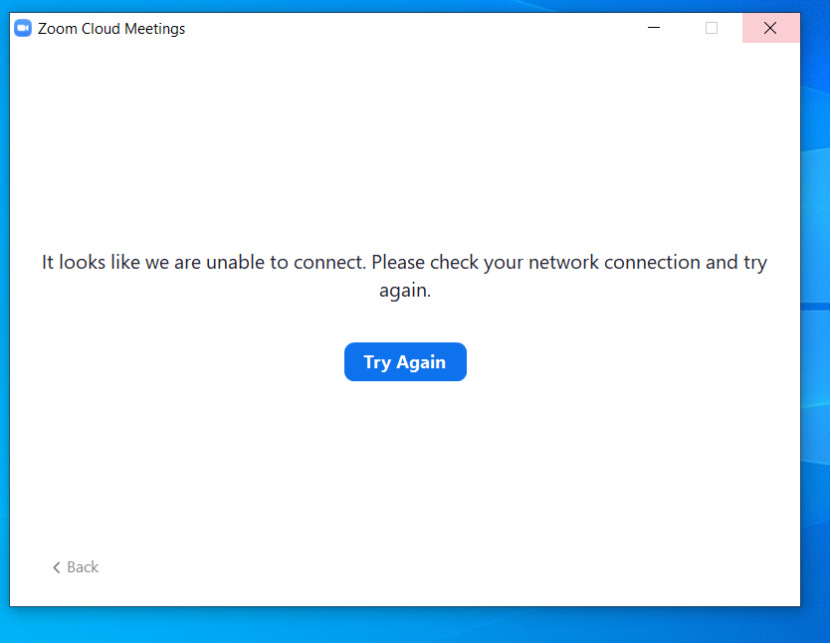Minimize the Zoom Cloud Meetings window

click(x=654, y=28)
